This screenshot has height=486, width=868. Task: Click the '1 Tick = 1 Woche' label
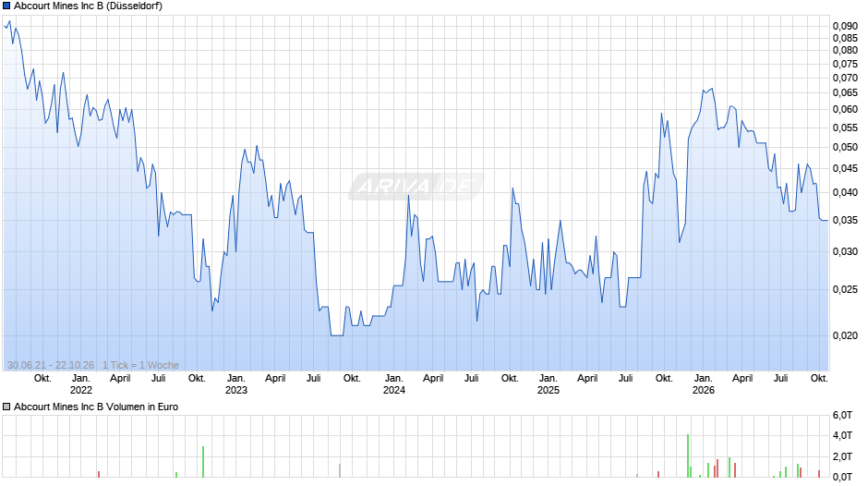point(140,365)
